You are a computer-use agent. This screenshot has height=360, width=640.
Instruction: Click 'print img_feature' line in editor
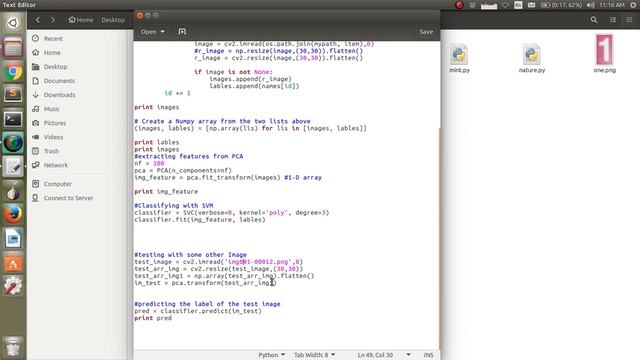pyautogui.click(x=166, y=191)
